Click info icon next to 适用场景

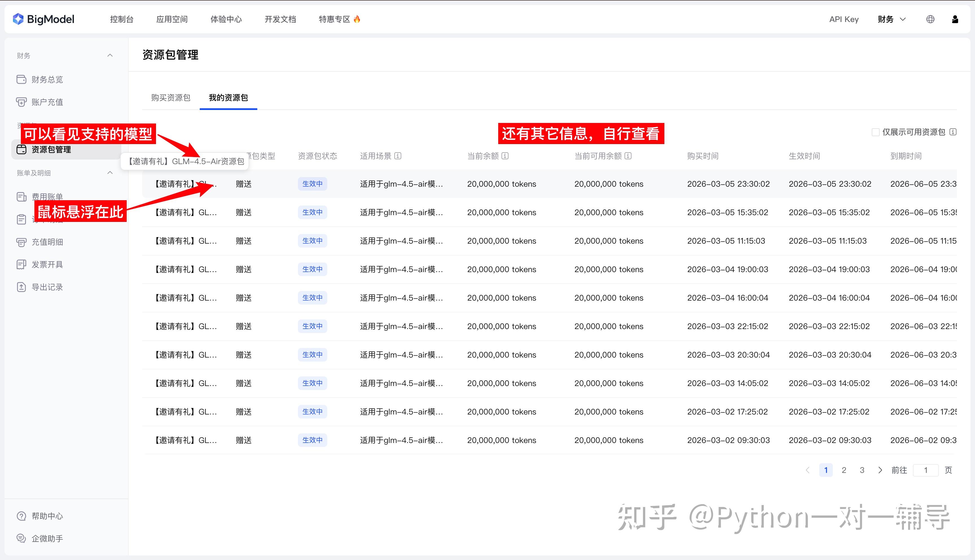(398, 156)
